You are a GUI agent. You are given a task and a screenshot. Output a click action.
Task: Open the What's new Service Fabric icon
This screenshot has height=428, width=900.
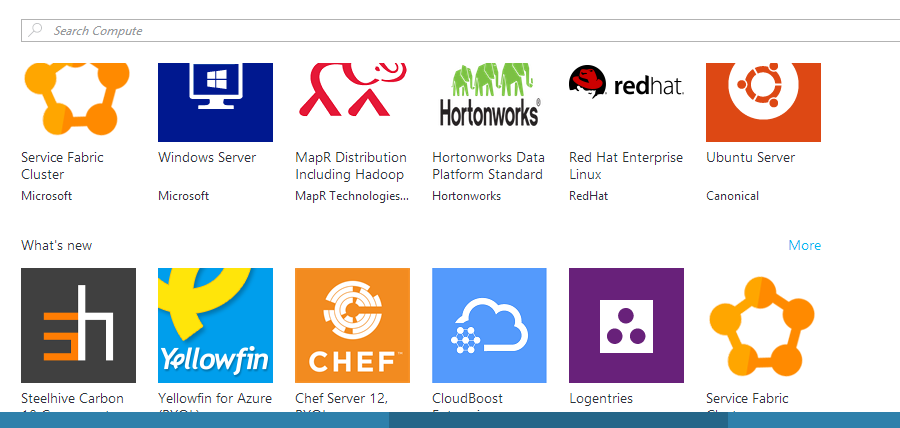(763, 325)
